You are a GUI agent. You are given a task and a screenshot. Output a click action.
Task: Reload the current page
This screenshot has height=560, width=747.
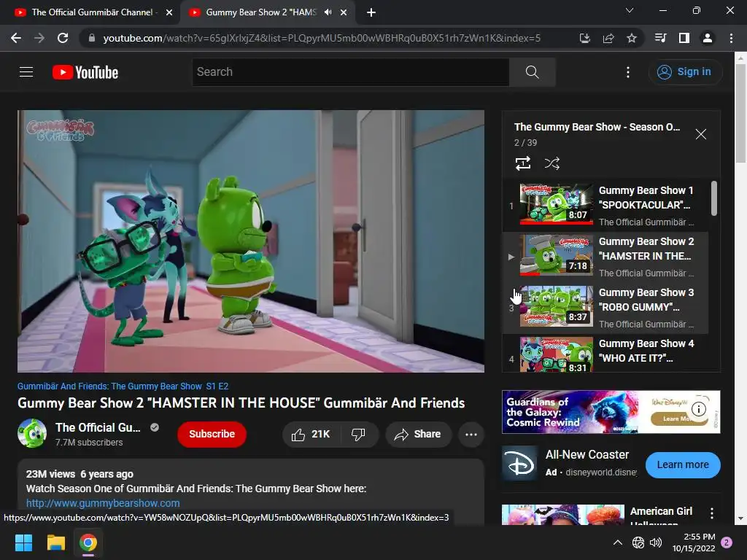tap(63, 38)
